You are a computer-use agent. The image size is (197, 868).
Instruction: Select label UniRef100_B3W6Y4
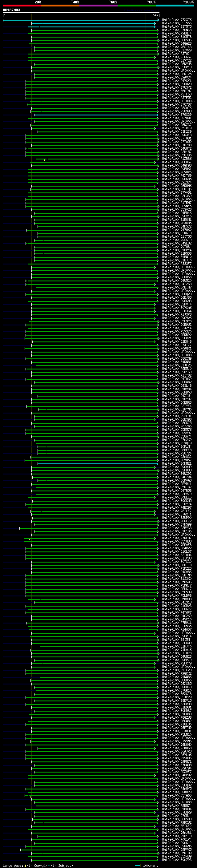177,436
